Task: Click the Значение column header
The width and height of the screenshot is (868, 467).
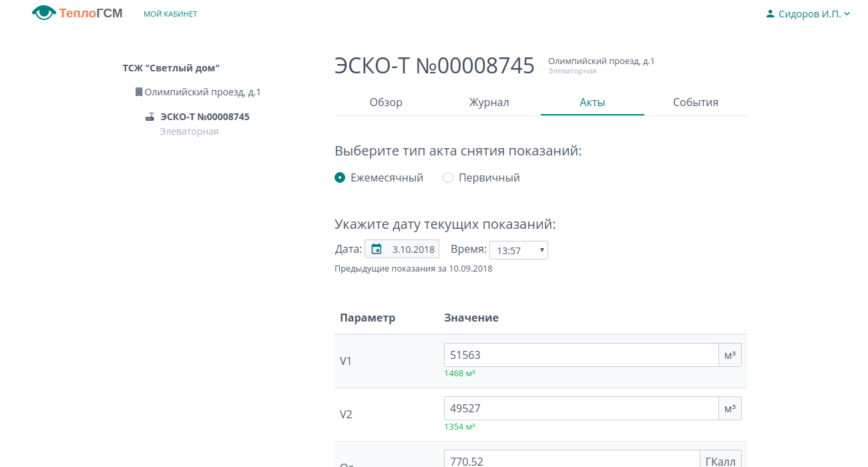Action: click(471, 318)
